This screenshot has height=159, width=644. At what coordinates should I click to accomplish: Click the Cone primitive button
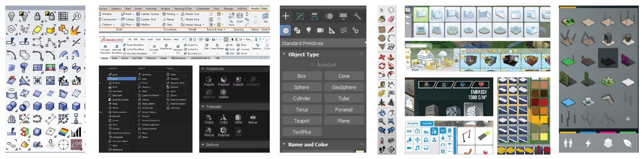click(344, 76)
